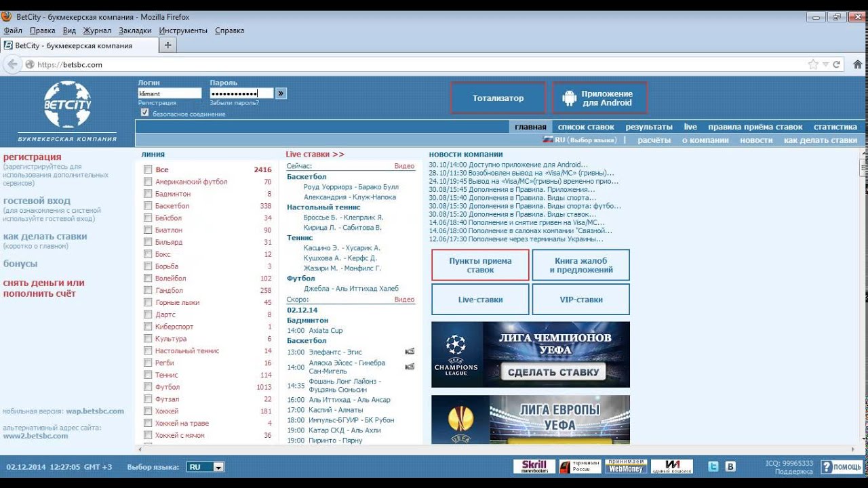Click the Логин input field
The image size is (868, 488).
pos(170,94)
